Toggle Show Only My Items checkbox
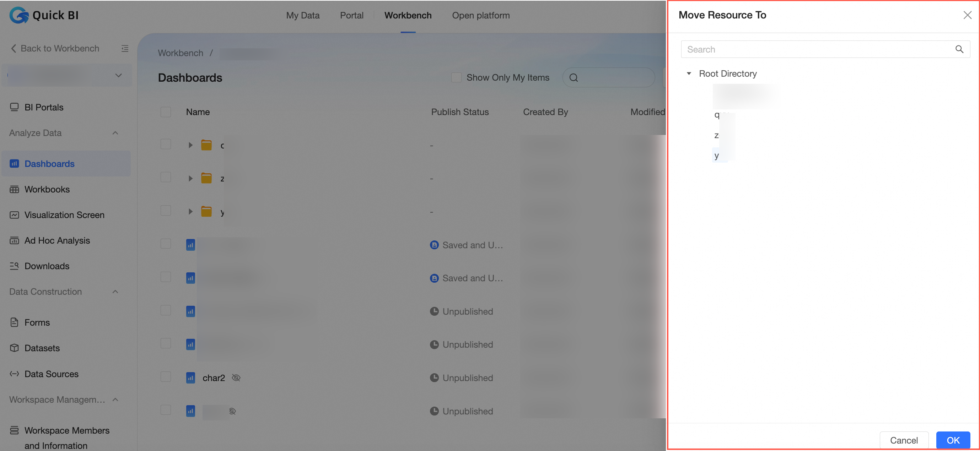Viewport: 980px width, 451px height. click(456, 77)
